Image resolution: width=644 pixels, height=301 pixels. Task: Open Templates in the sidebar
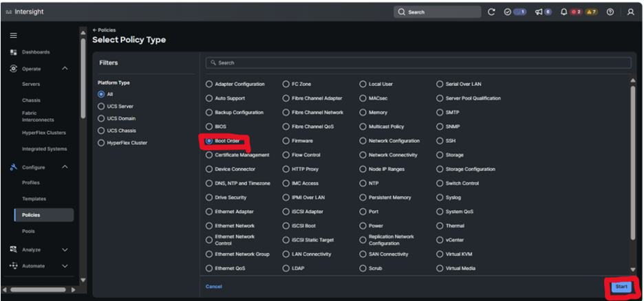coord(34,199)
